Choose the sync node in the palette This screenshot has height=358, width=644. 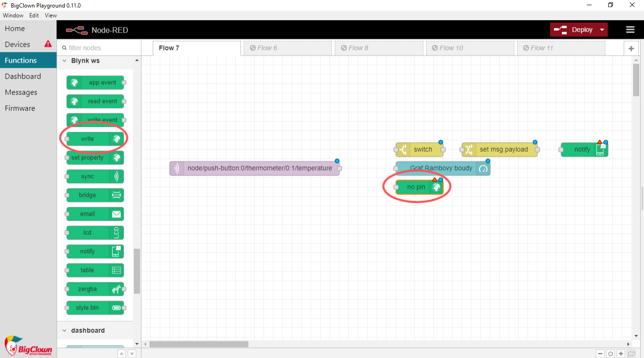pos(95,177)
